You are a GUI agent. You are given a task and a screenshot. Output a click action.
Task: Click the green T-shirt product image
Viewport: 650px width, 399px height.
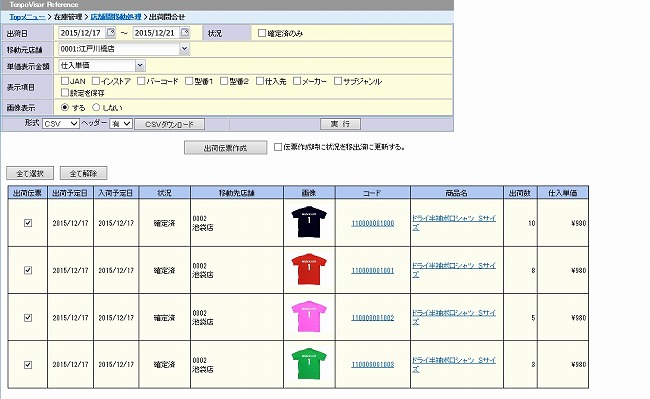point(309,364)
